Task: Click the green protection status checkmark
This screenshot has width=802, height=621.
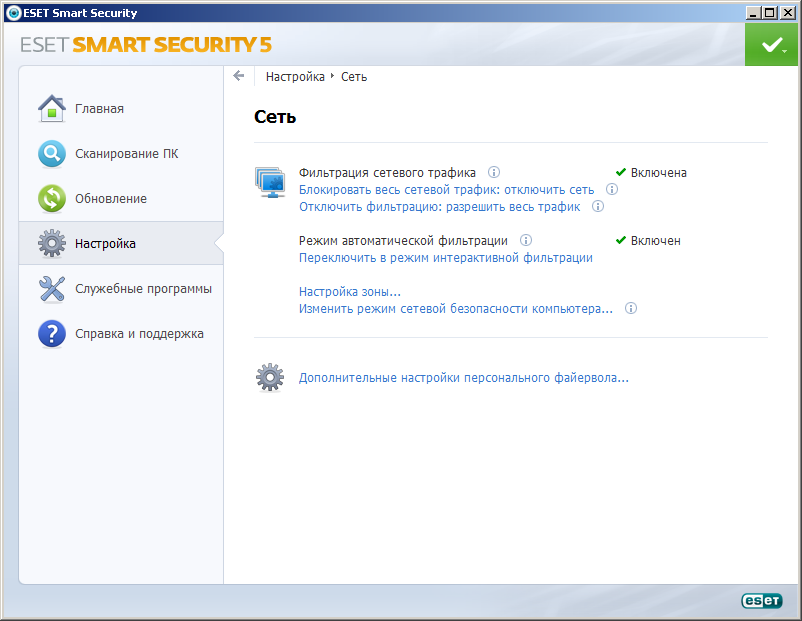Action: point(773,45)
